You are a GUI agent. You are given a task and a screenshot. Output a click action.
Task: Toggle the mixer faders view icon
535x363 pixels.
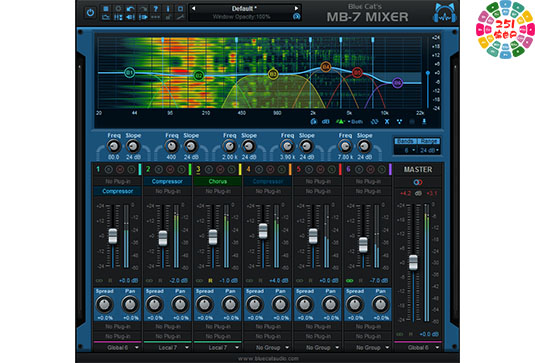tap(118, 17)
